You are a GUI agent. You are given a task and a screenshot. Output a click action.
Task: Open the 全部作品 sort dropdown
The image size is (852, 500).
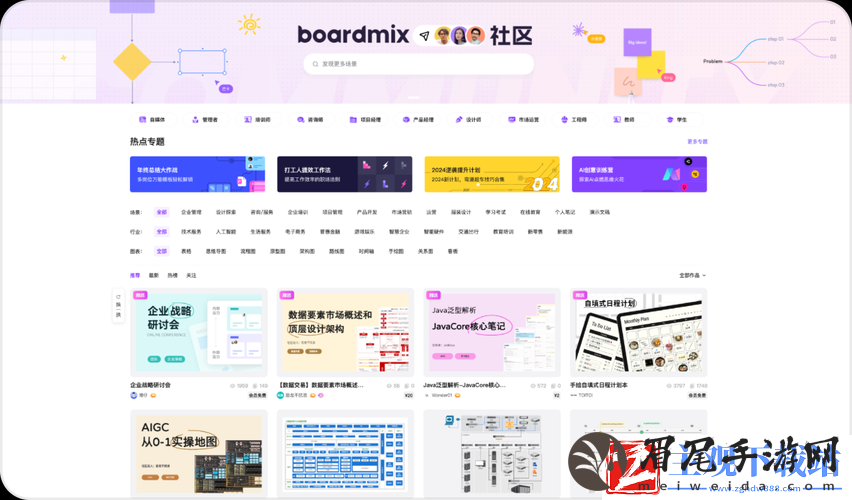tap(692, 276)
